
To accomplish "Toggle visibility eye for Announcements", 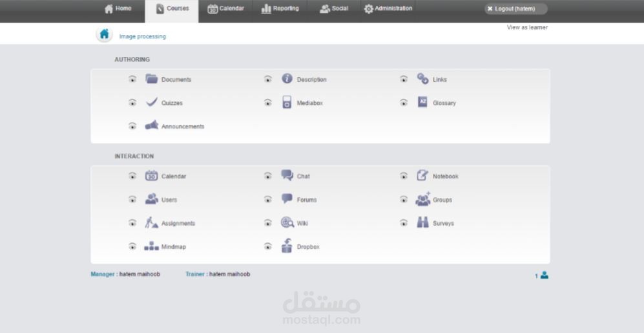I will [x=132, y=126].
